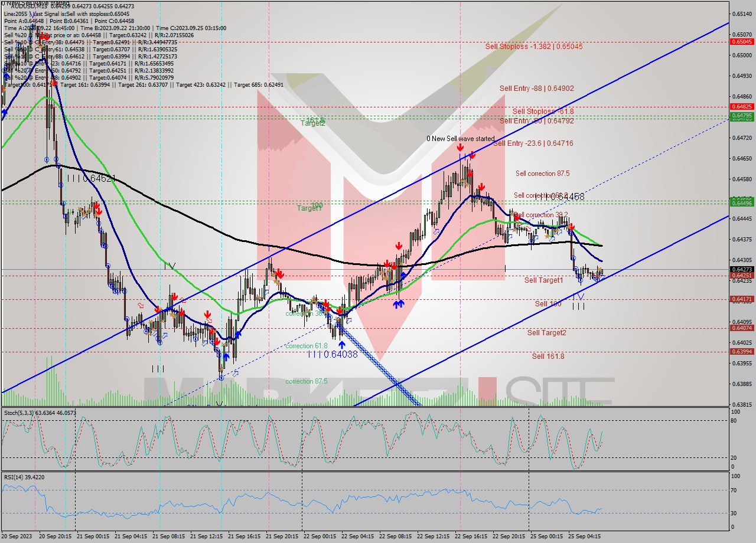Click the 'Sell correction 87.5' red label

543,174
